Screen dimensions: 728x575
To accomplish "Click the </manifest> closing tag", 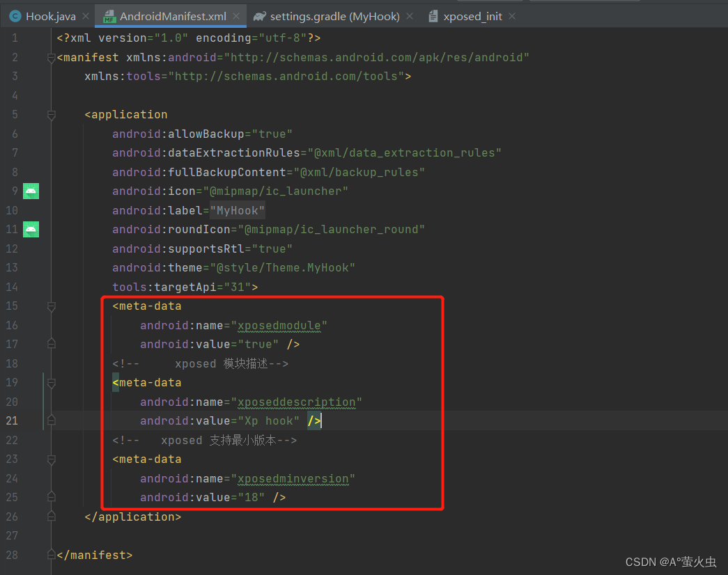I will (x=95, y=555).
